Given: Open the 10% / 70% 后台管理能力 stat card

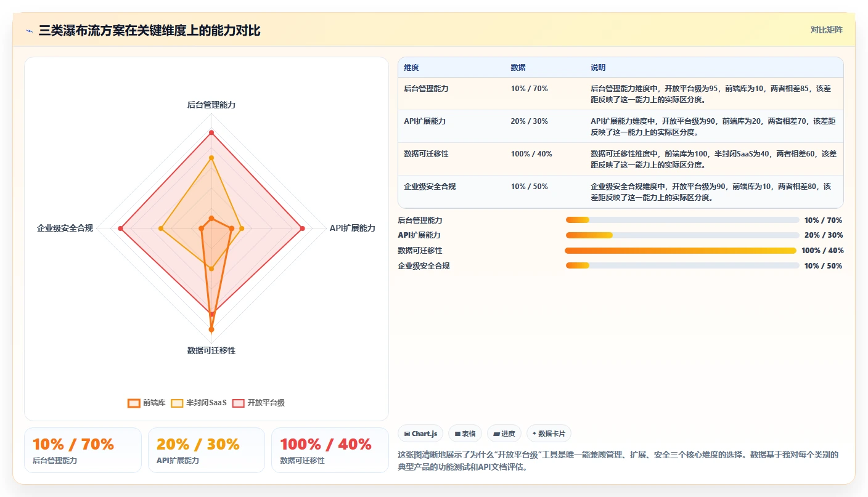Looking at the screenshot, I should point(83,450).
